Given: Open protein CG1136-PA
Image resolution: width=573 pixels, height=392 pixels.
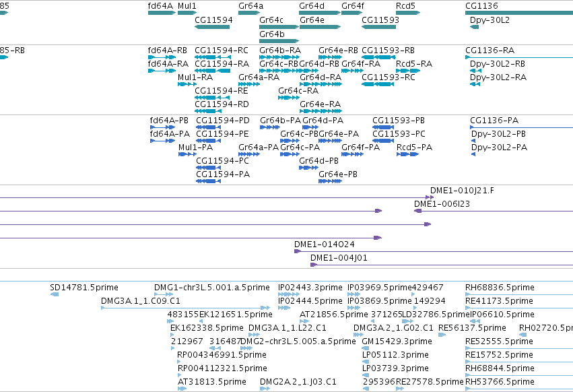Looking at the screenshot, I should point(494,121).
